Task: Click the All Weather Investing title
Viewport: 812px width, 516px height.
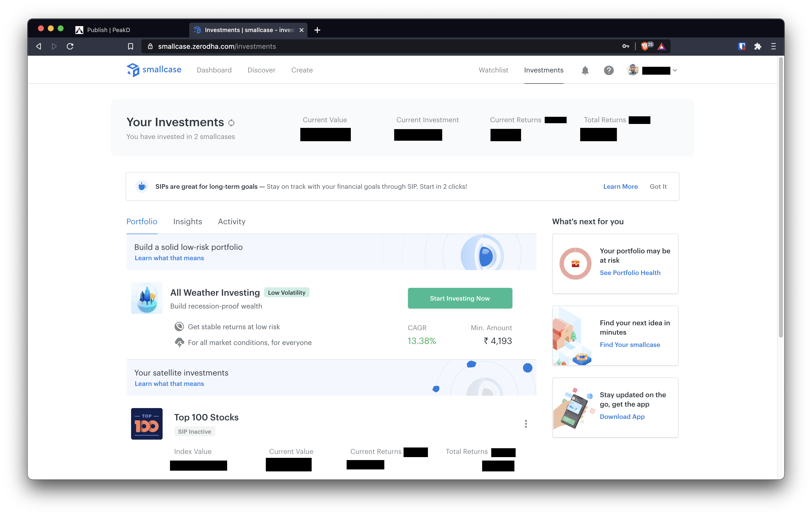Action: (x=215, y=292)
